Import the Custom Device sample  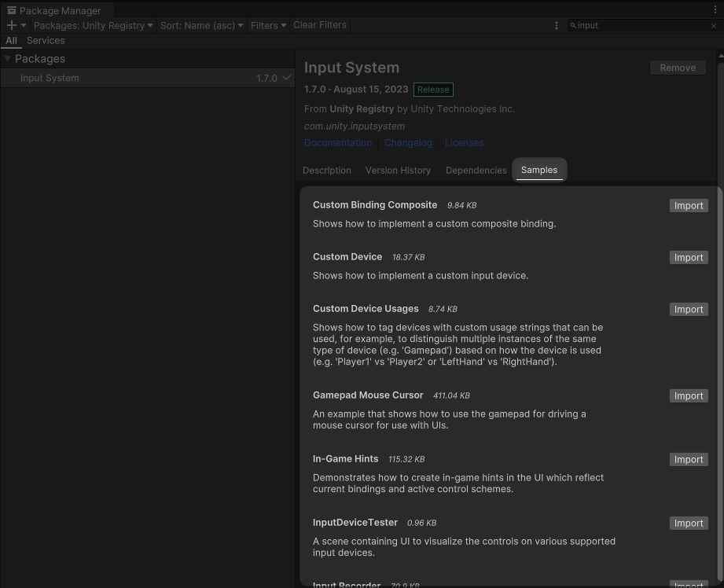[x=689, y=257]
